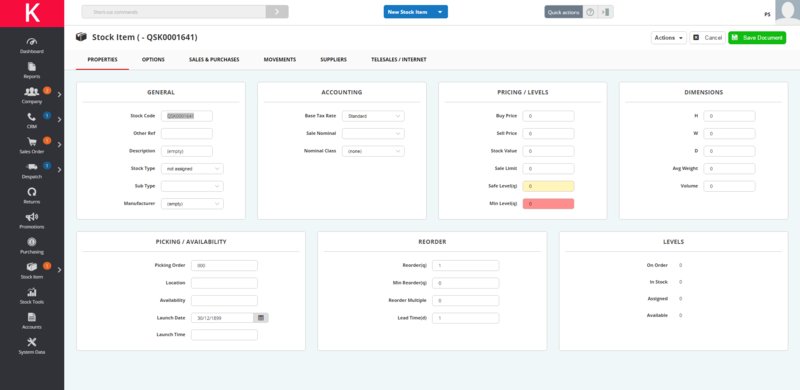Click the Save Document button
The width and height of the screenshot is (800, 390).
[x=757, y=38]
